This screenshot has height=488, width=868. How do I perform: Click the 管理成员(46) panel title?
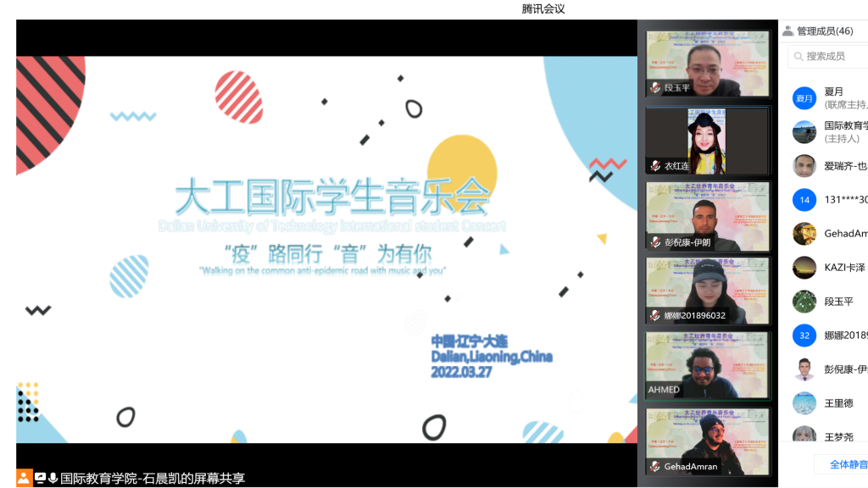825,31
